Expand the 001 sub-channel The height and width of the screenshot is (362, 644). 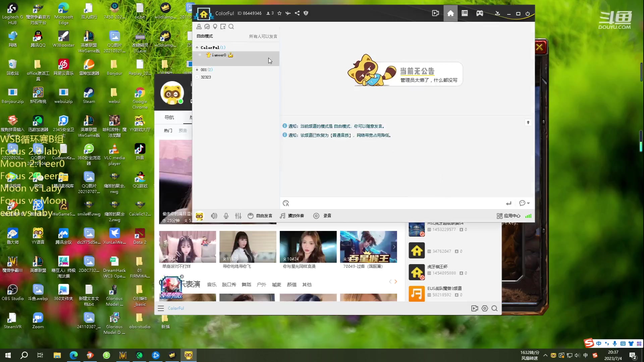tap(197, 70)
